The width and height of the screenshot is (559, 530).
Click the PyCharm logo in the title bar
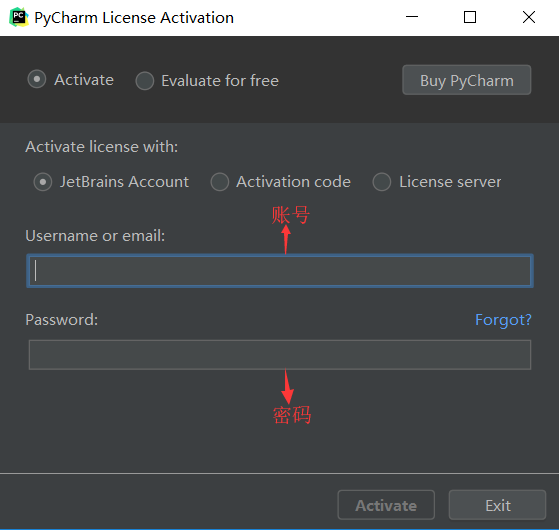[19, 17]
